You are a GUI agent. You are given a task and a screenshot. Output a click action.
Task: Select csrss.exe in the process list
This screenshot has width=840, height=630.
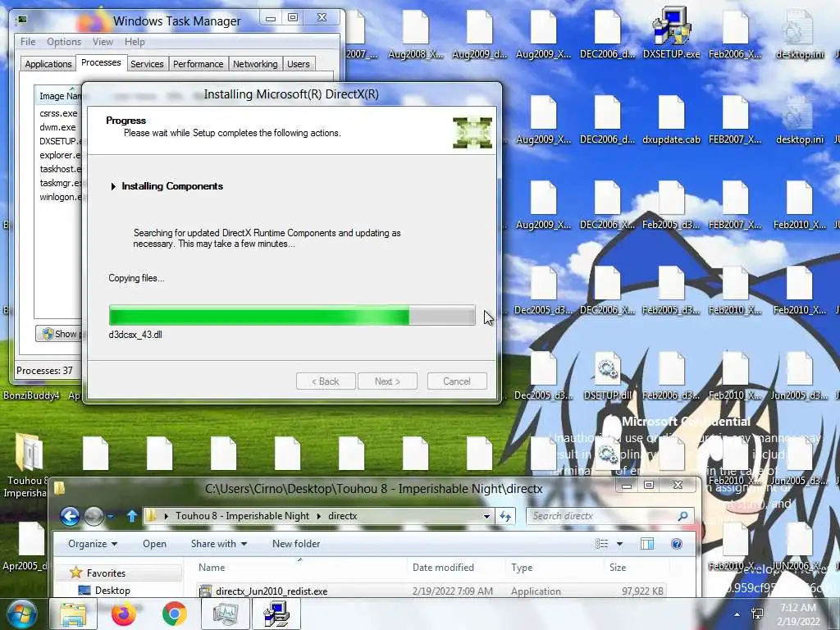tap(58, 113)
